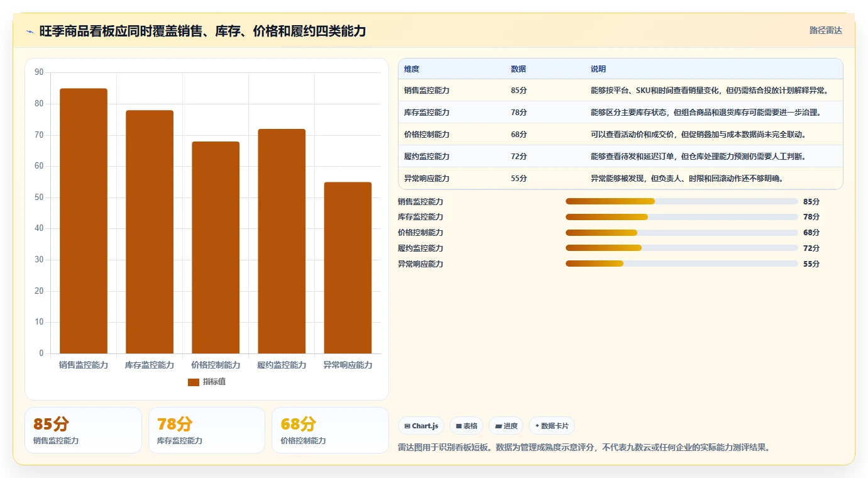Toggle the 指标值 legend swatch
Image resolution: width=868 pixels, height=478 pixels.
point(194,382)
